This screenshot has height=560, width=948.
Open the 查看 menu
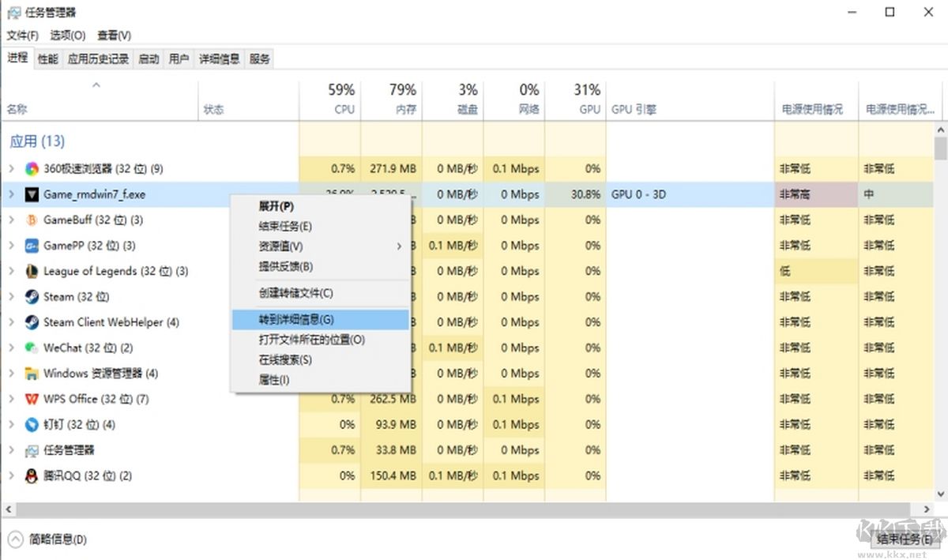click(113, 36)
